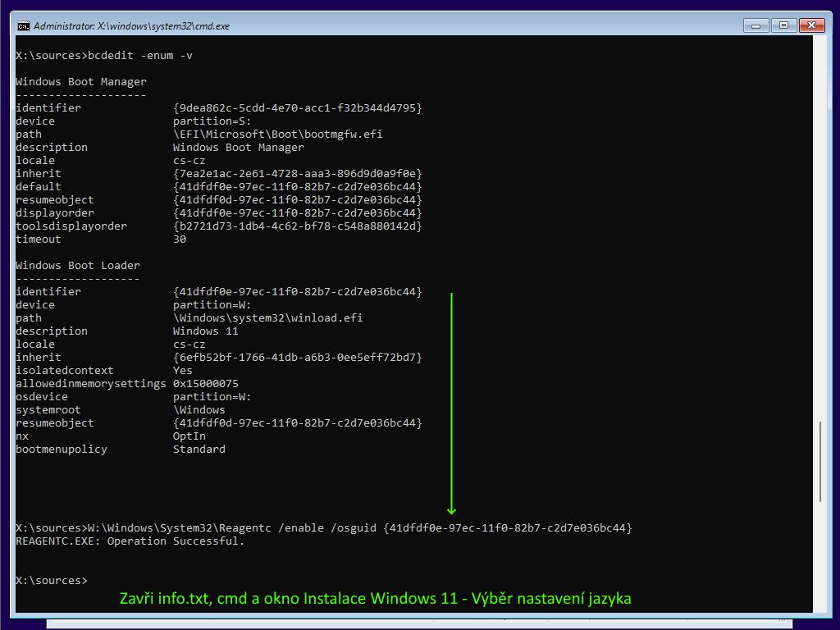840x630 pixels.
Task: Click Boot Loader identifier {41dfdf0e-97ec-11f0-82b7-c2d7e036bc44}
Action: [297, 292]
